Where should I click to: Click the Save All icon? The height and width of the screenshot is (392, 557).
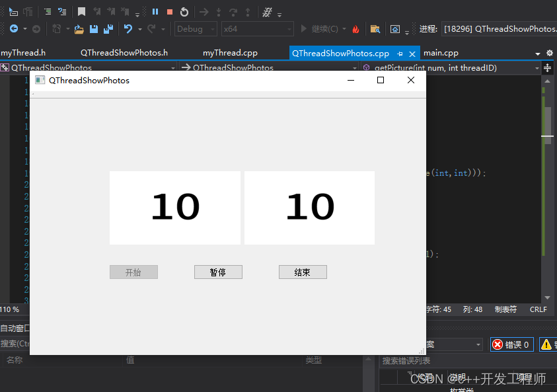tap(108, 28)
